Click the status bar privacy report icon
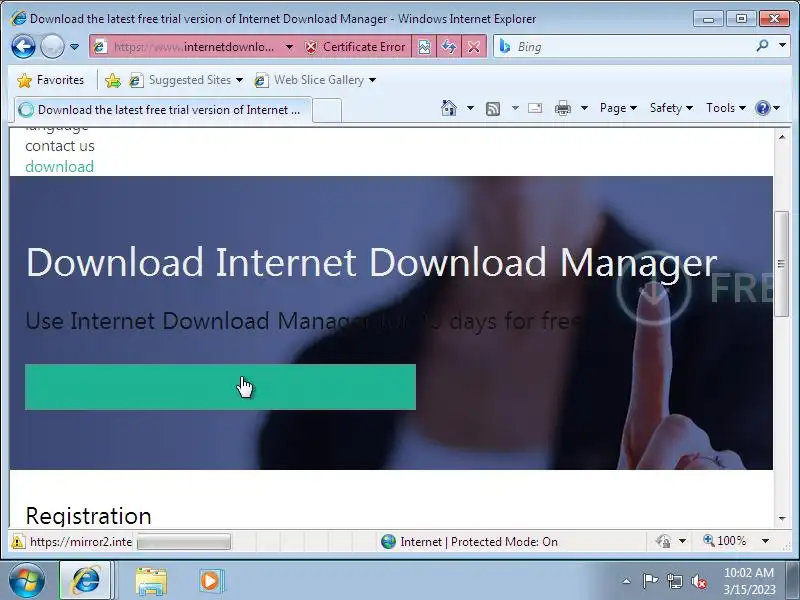Viewport: 800px width, 600px height. (x=663, y=541)
